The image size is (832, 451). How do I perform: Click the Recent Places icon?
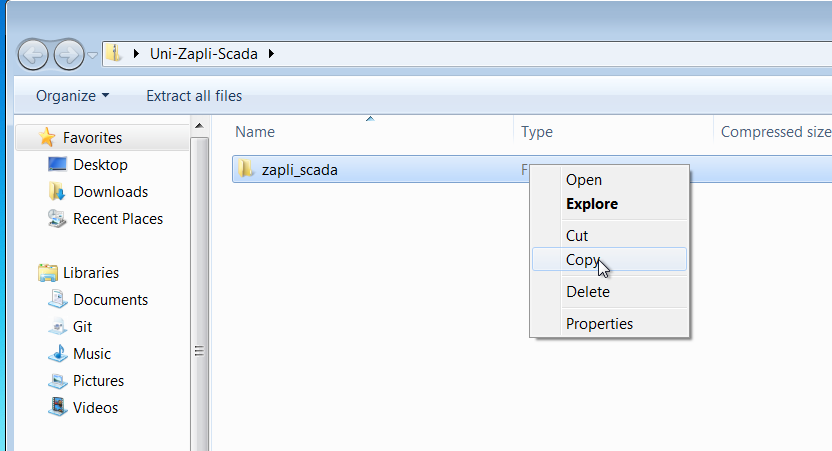click(x=58, y=219)
